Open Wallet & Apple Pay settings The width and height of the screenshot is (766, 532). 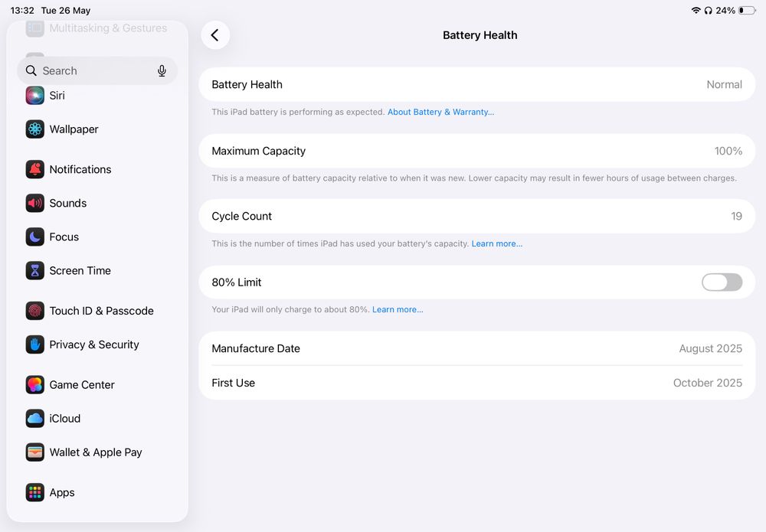[x=97, y=452]
